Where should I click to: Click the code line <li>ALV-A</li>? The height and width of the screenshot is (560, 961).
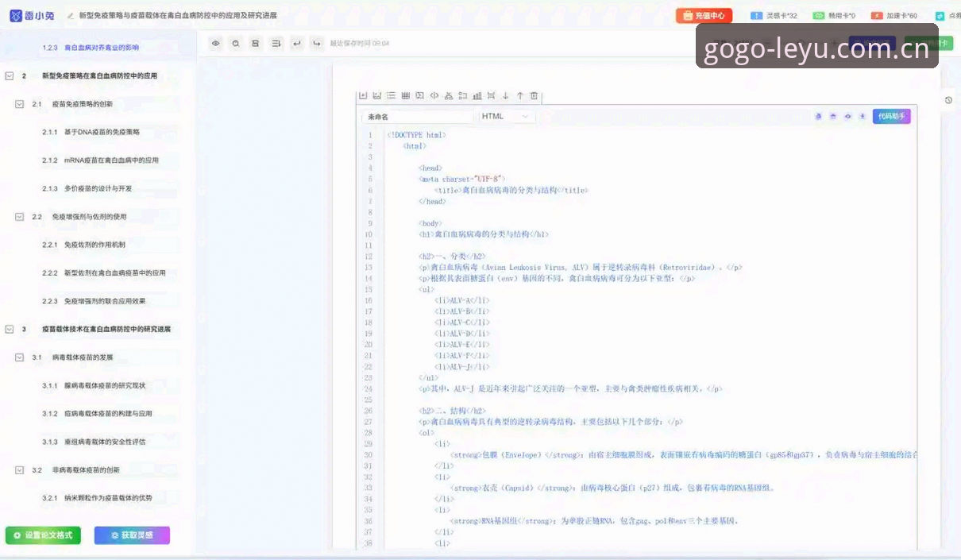462,301
